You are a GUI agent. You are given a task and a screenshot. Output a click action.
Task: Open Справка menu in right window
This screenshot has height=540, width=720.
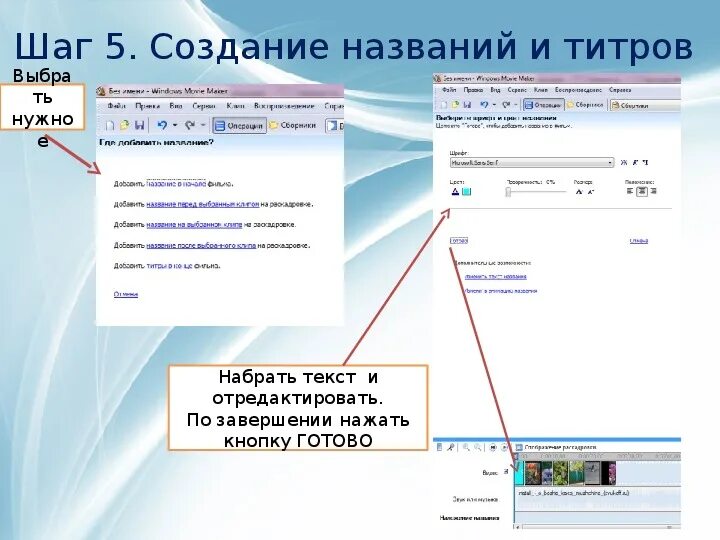[620, 90]
